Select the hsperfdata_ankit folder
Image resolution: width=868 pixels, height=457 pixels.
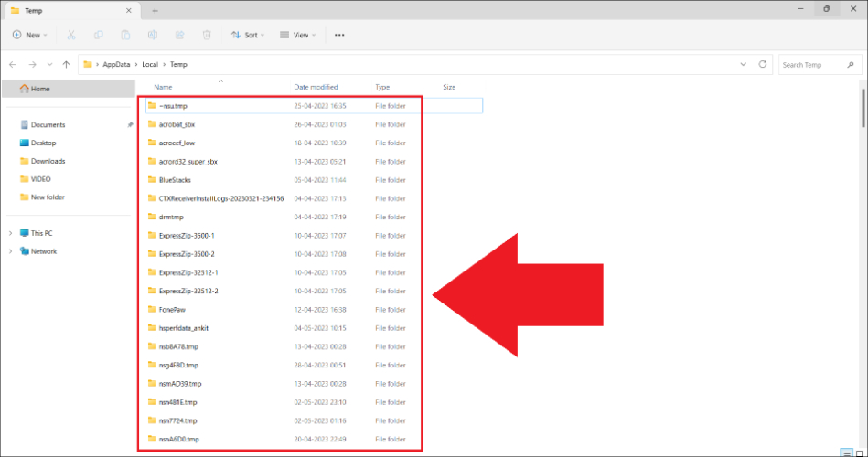click(x=183, y=328)
